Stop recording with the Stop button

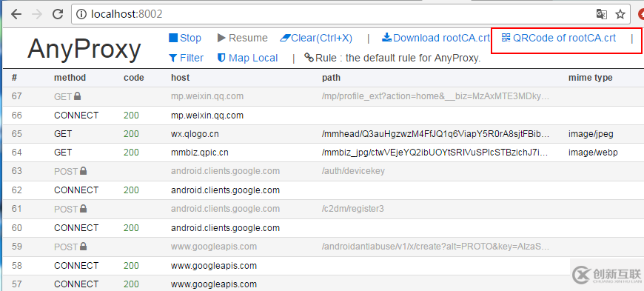pos(185,38)
